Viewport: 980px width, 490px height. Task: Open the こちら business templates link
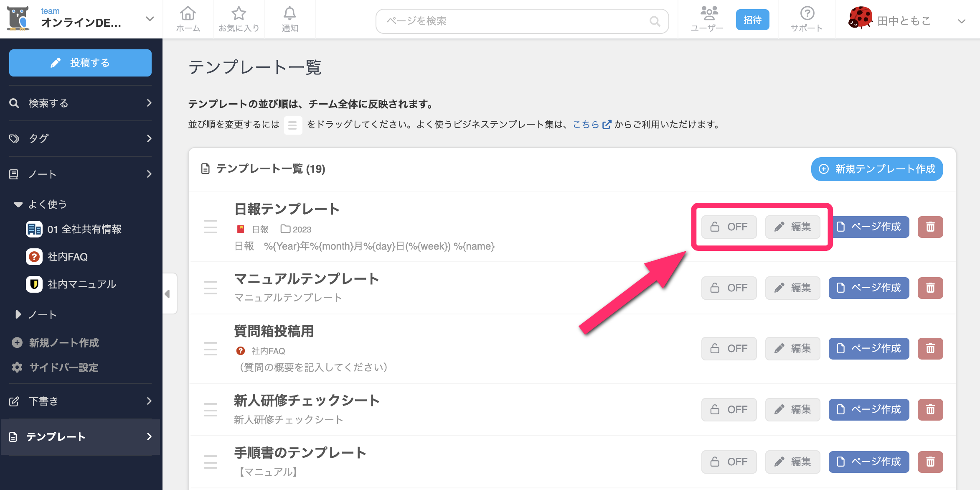coord(586,125)
